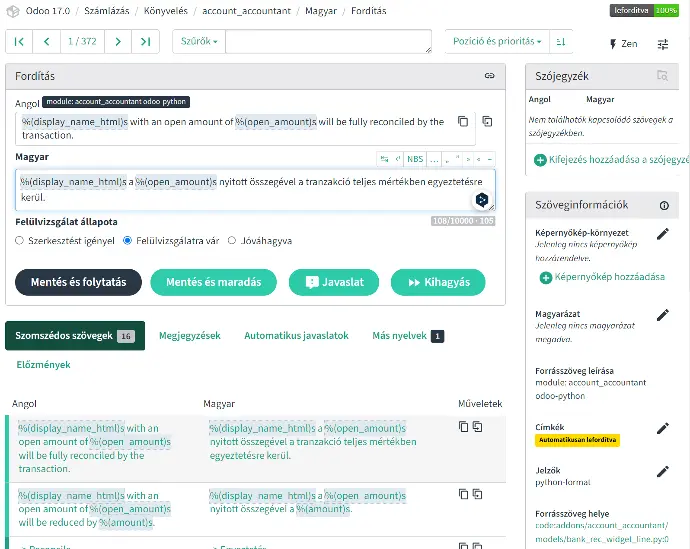The image size is (690, 549).
Task: Switch to the Megjegyzések tab
Action: [x=190, y=336]
